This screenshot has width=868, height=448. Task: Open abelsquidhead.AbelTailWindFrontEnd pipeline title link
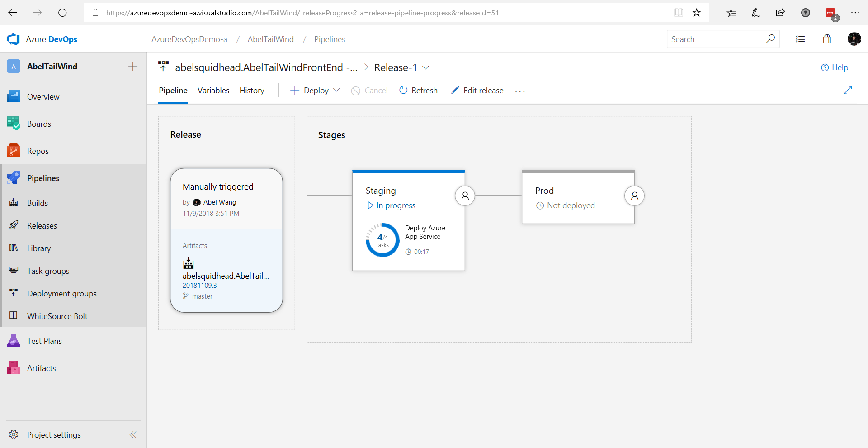266,67
